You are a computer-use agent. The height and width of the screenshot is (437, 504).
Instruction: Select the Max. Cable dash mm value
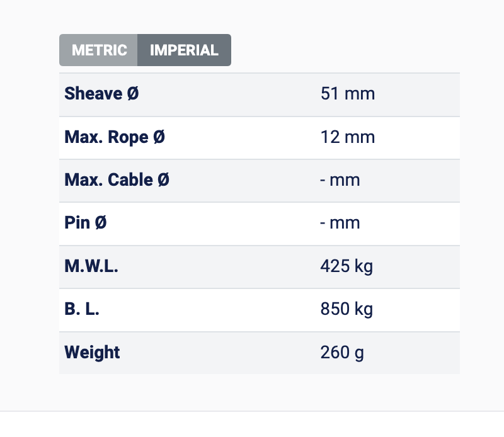pos(340,180)
